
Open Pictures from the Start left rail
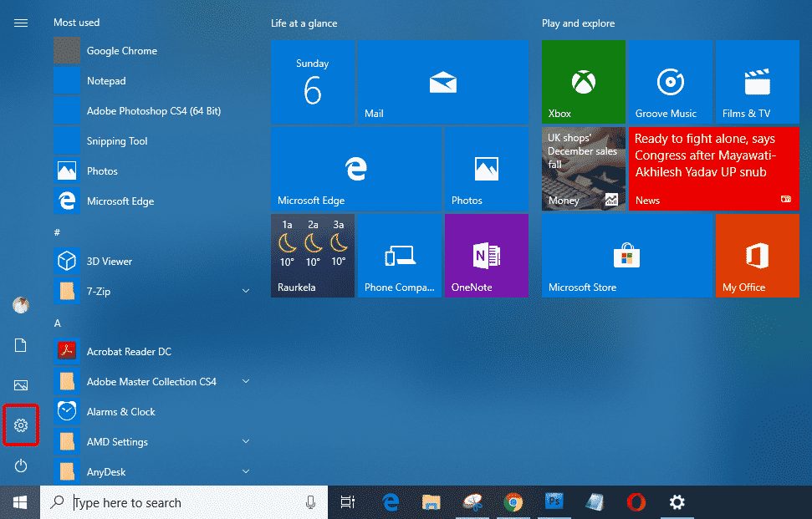pyautogui.click(x=21, y=385)
